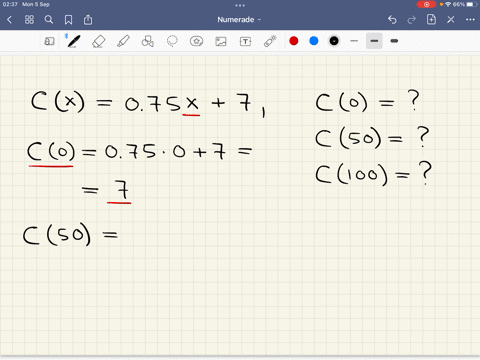Viewport: 480px width, 360px height.
Task: Select the Image insert tool
Action: click(221, 41)
